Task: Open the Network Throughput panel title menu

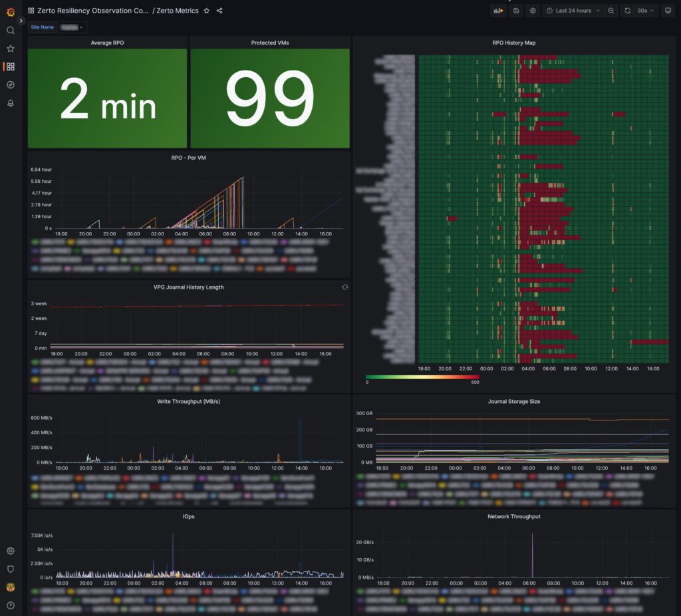Action: (514, 516)
